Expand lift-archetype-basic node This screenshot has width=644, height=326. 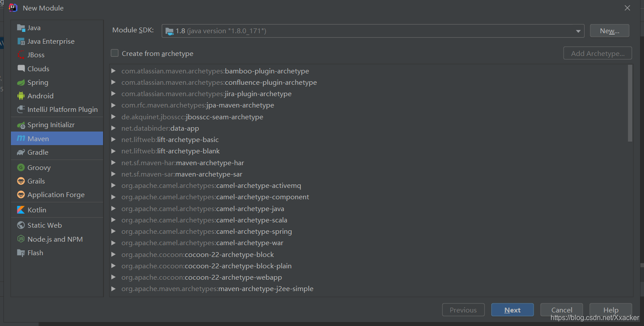point(114,139)
